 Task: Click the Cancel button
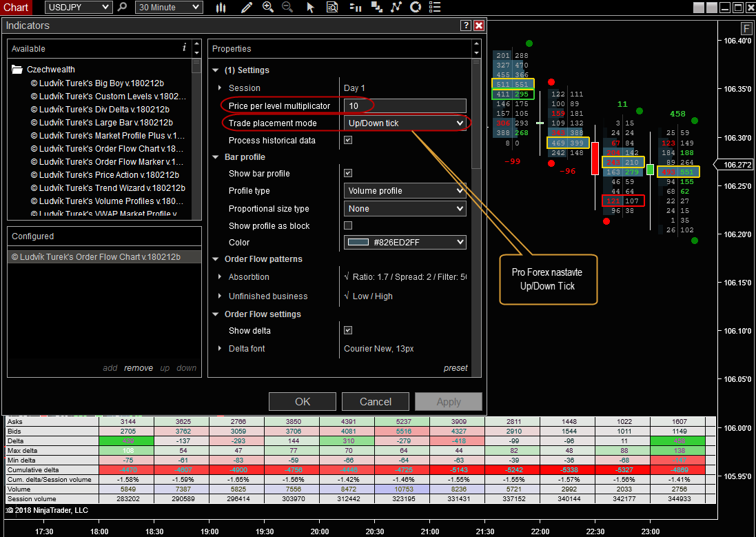click(376, 401)
